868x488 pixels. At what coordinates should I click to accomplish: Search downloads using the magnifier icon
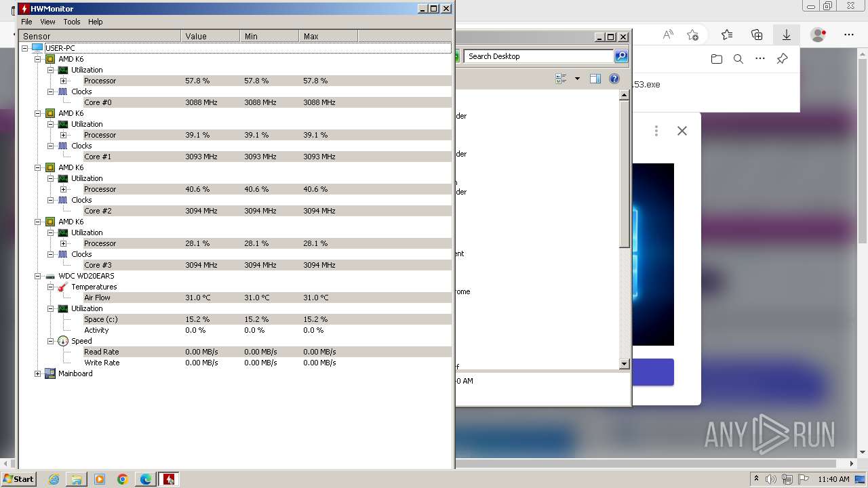pyautogui.click(x=738, y=59)
